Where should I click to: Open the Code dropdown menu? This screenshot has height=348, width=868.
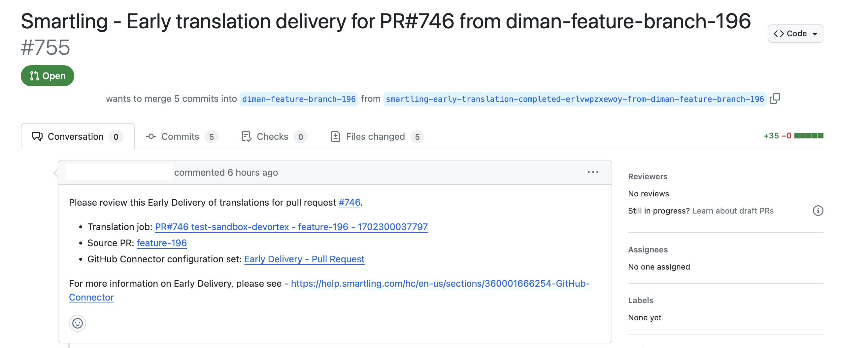tap(795, 33)
